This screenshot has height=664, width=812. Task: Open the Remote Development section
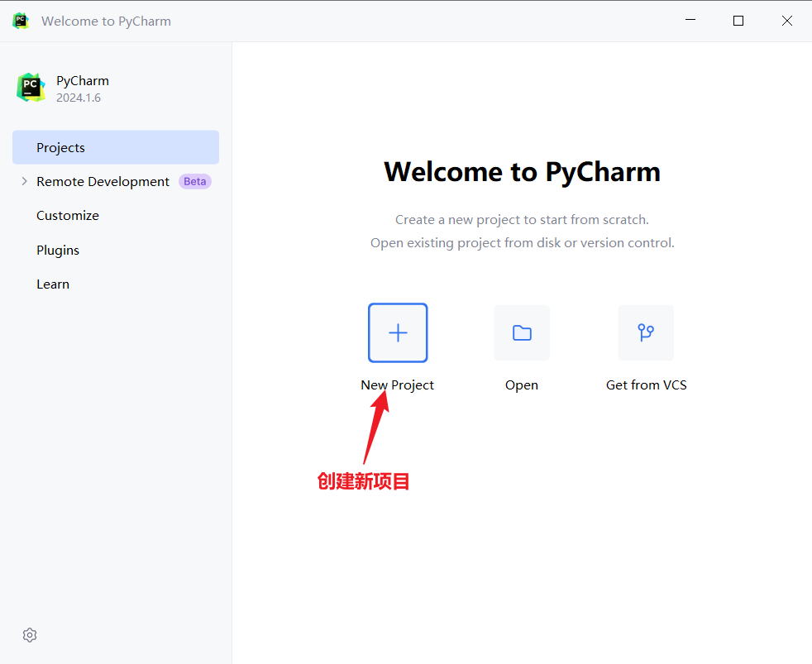pos(103,181)
